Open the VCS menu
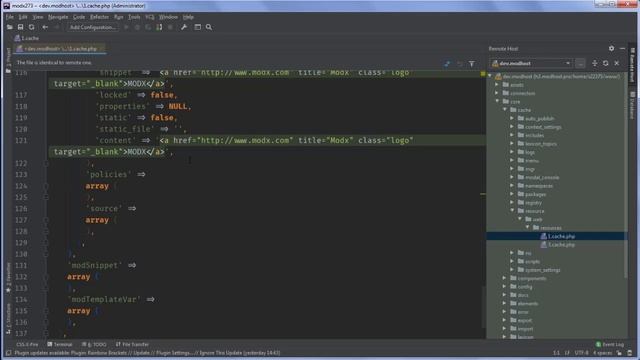640x360 pixels. click(x=149, y=17)
